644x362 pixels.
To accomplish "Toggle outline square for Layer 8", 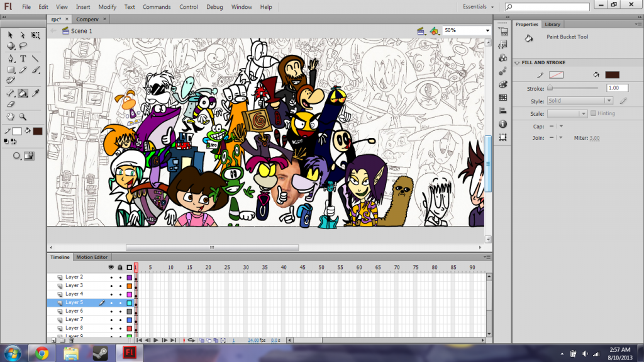I will tap(130, 329).
